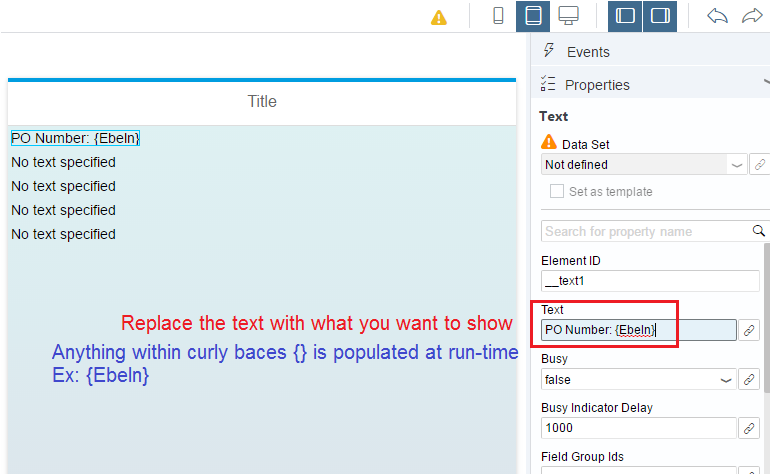Select the 'PO Number: {Ebeln}' text element

coord(75,138)
